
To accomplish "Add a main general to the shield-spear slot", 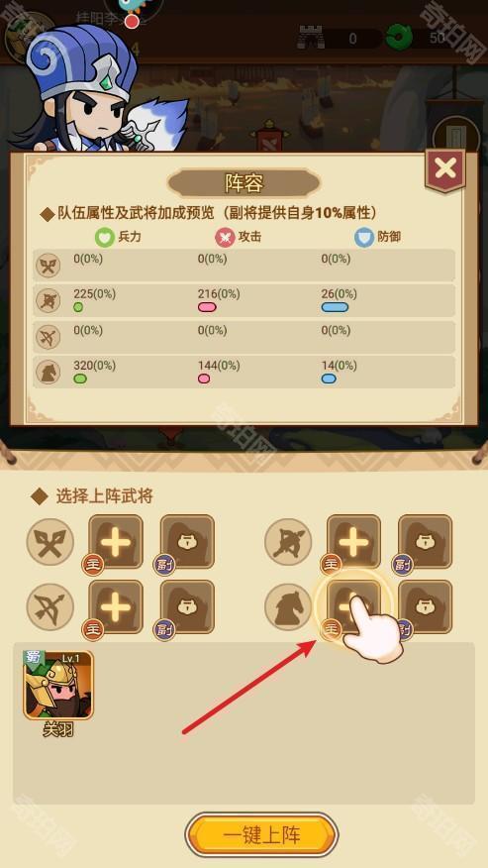I will pyautogui.click(x=353, y=542).
